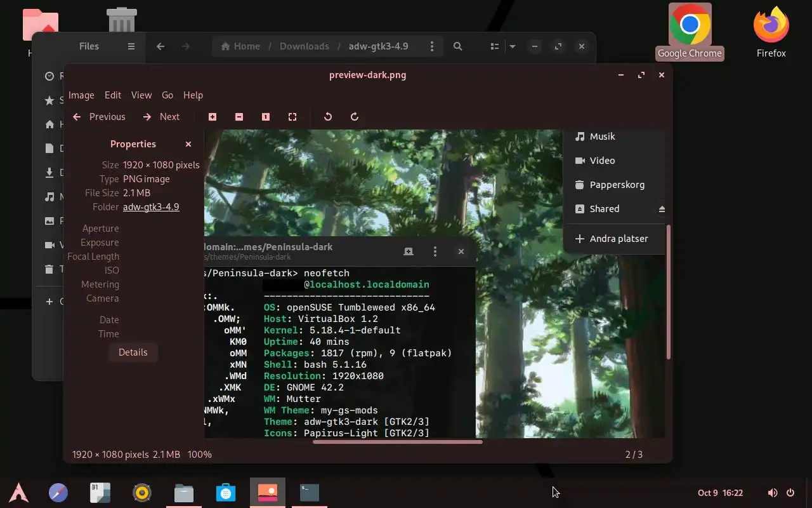Select Home in Files path bar
The width and height of the screenshot is (812, 508).
coord(240,46)
